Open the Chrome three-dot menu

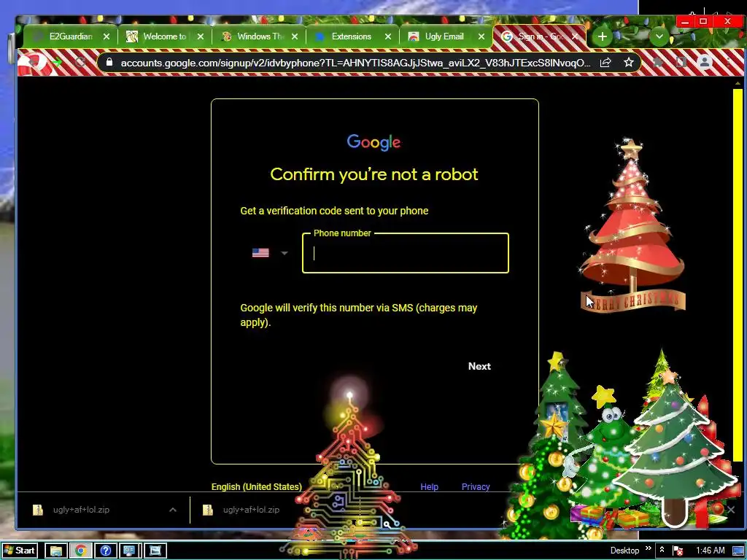click(x=728, y=63)
